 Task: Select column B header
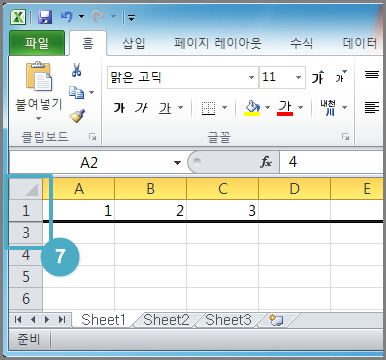click(x=151, y=189)
